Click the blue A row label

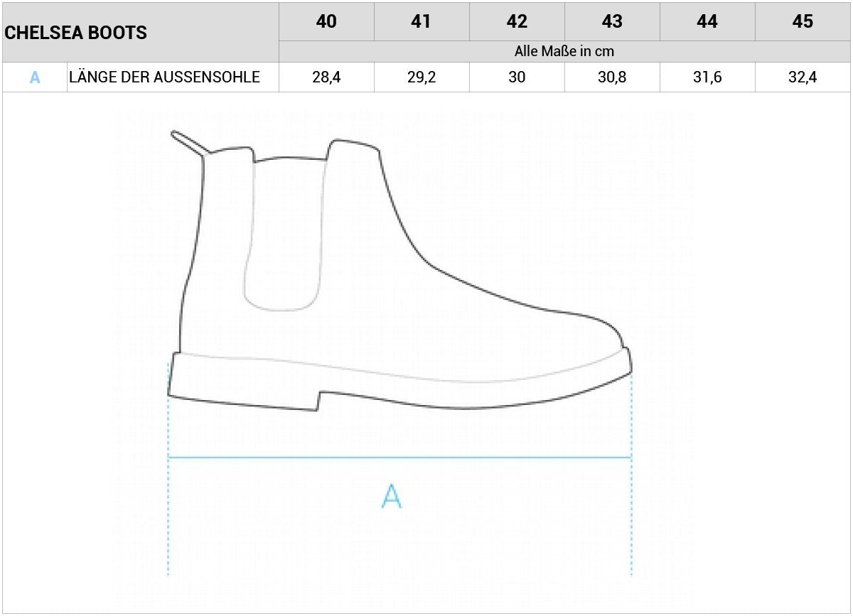[x=35, y=77]
